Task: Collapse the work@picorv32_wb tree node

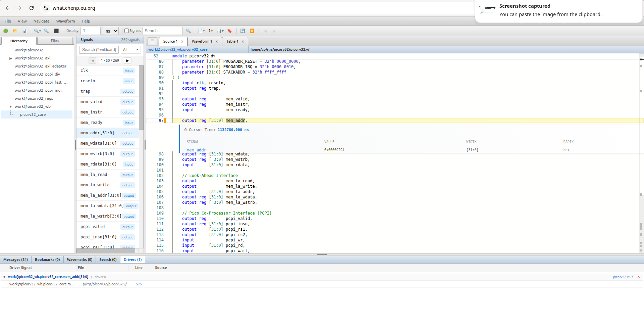Action: (x=11, y=107)
